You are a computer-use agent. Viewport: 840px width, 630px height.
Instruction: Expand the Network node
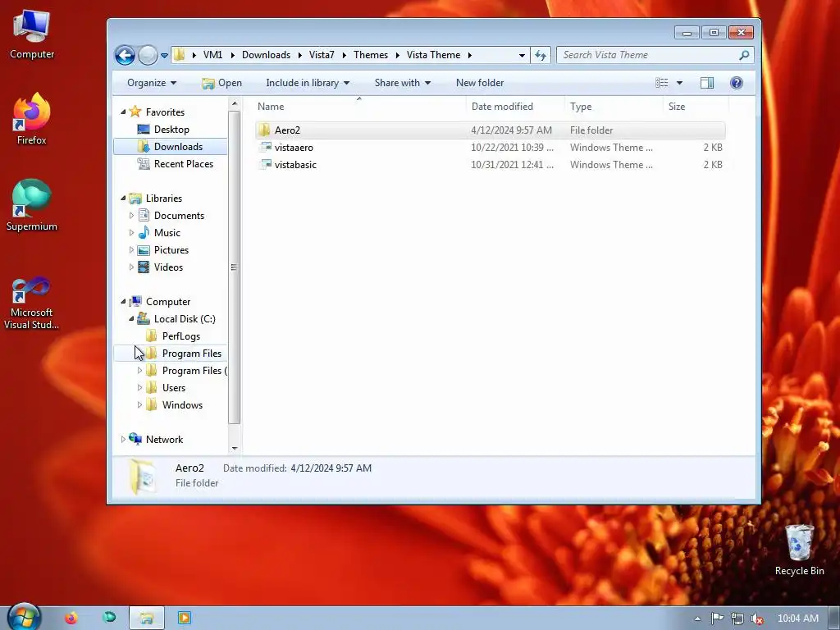point(123,440)
